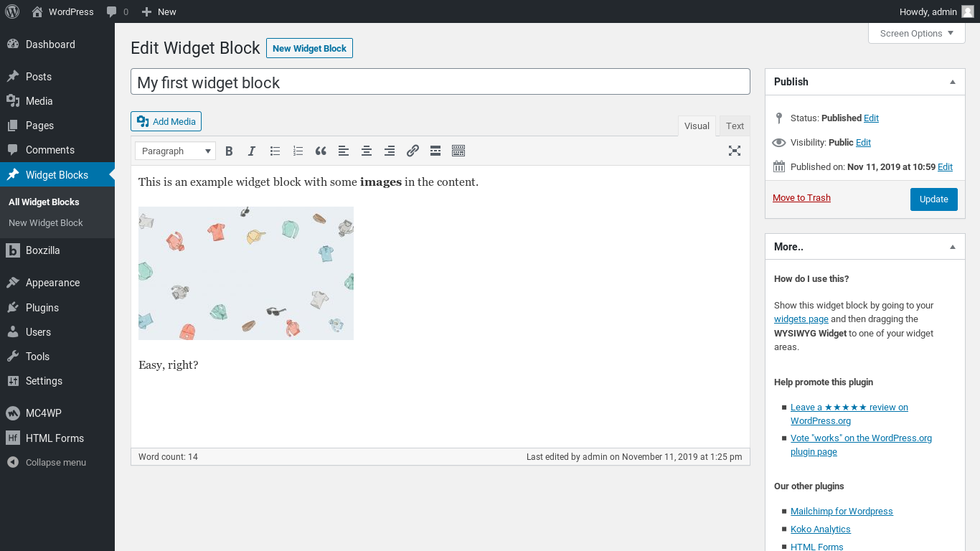
Task: Open the New content menu
Action: [159, 11]
